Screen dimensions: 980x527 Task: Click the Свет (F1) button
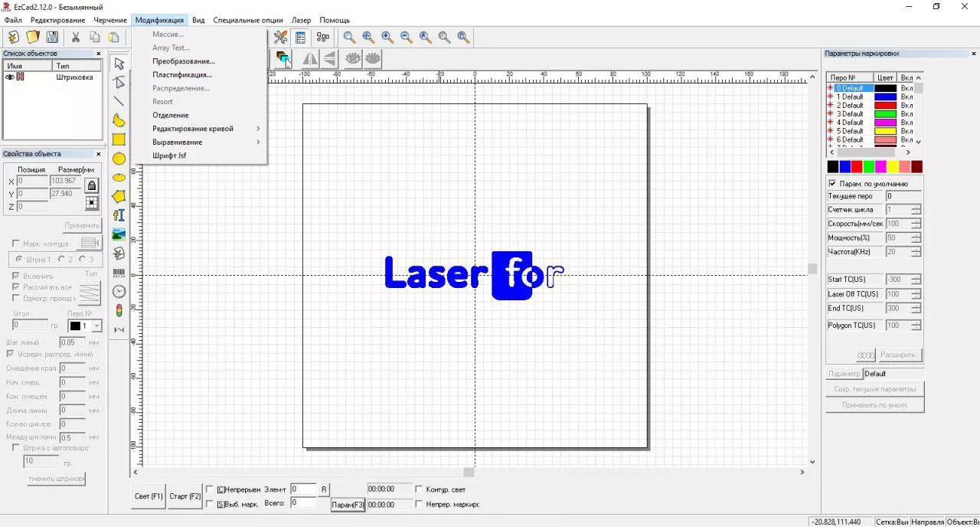pyautogui.click(x=149, y=496)
